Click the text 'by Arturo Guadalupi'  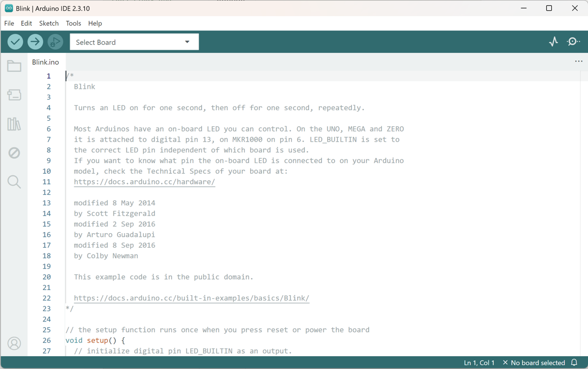[114, 235]
